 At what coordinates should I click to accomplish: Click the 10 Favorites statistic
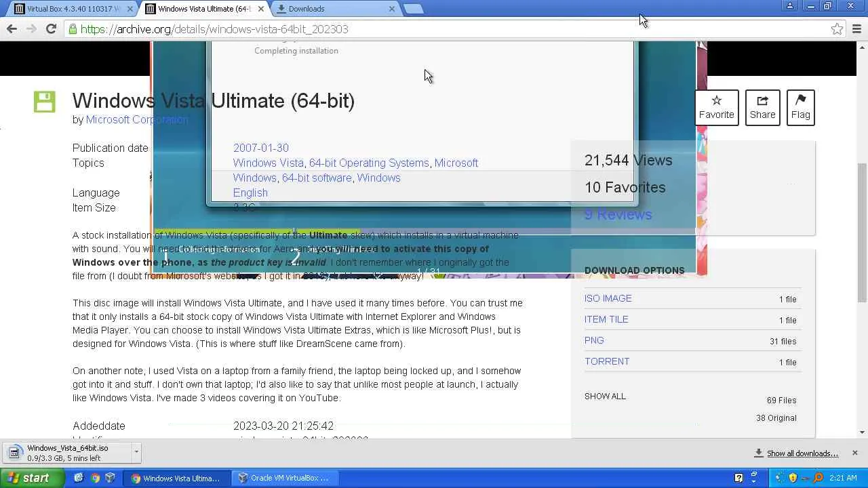click(x=625, y=187)
